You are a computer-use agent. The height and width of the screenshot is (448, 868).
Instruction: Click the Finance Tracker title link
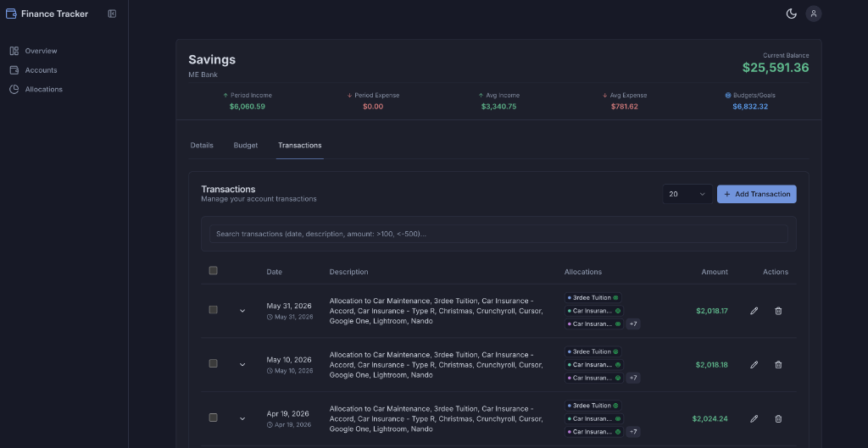coord(54,14)
